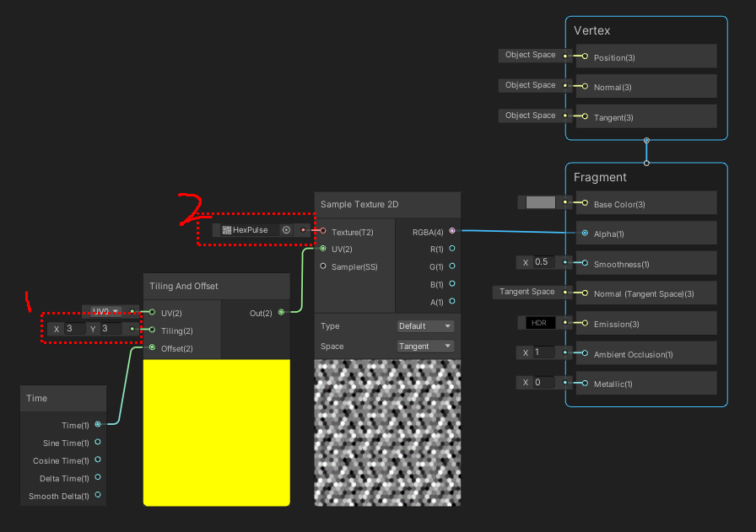This screenshot has width=756, height=532.
Task: Click the Tangent(3) vertex input port
Action: (x=585, y=116)
